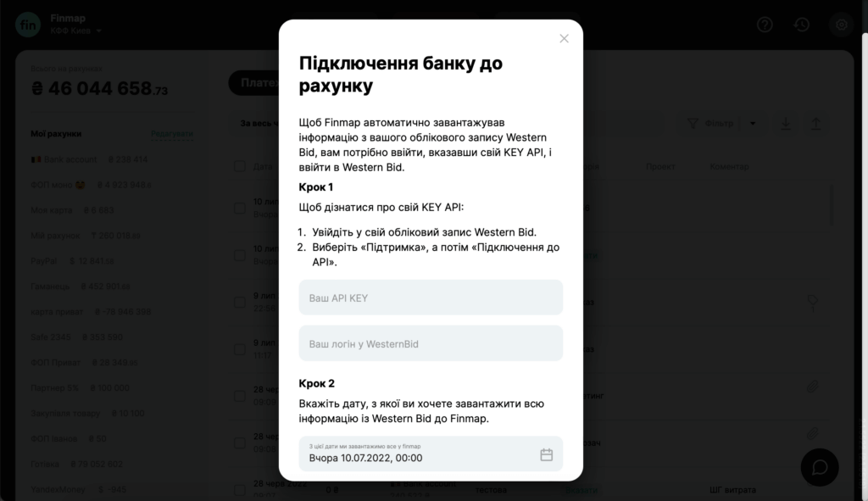Screen dimensions: 868x501
Task: Open the help question mark icon
Action: pyautogui.click(x=765, y=25)
